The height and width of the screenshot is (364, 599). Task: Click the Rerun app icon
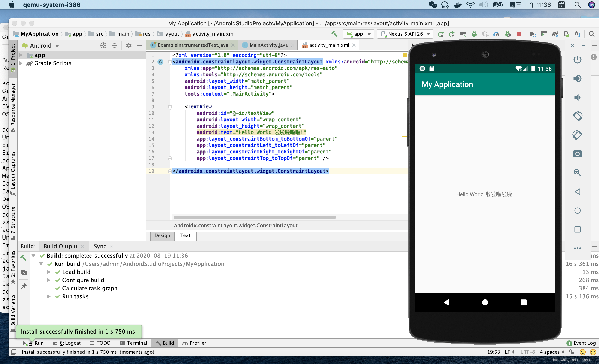pos(440,34)
